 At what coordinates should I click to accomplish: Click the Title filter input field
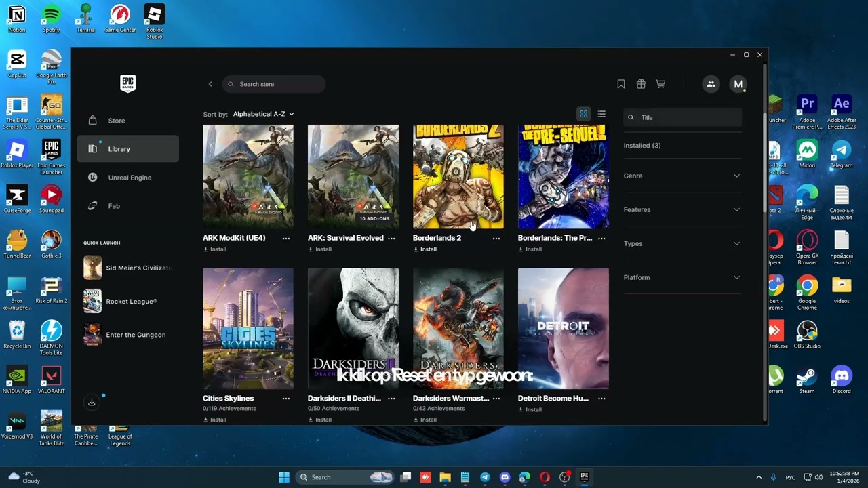click(682, 117)
